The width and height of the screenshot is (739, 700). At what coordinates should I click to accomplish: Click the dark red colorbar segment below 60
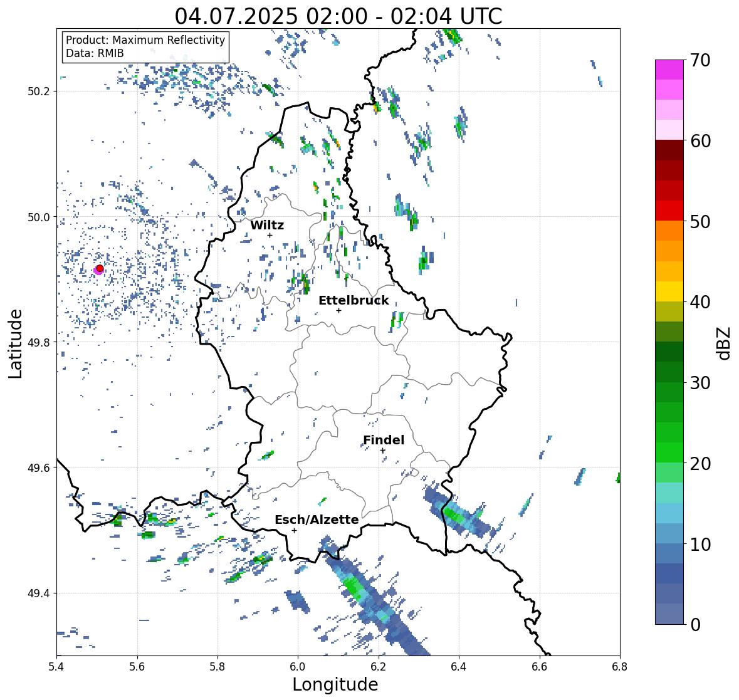[669, 150]
